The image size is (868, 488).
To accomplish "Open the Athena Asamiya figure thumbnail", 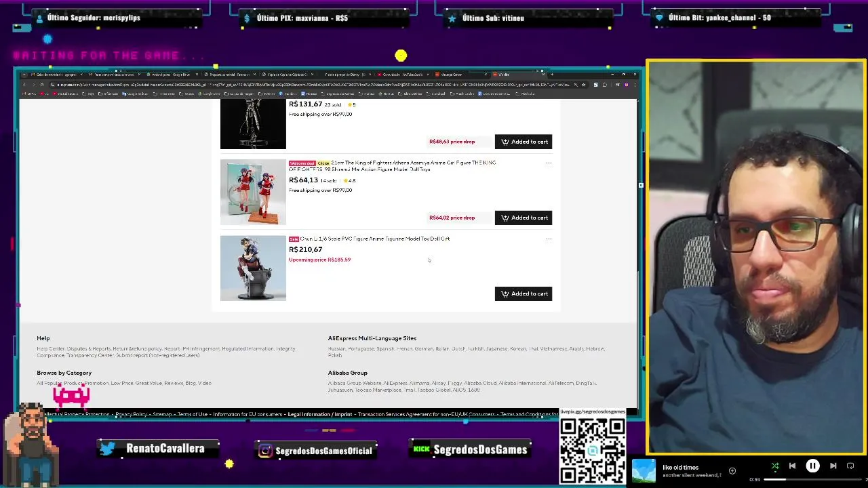I will pyautogui.click(x=253, y=192).
